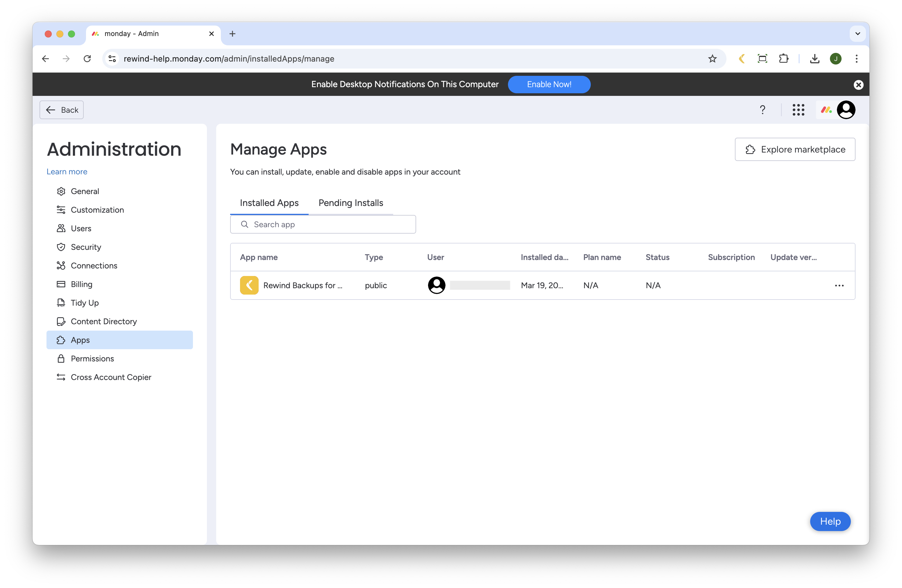Open the Help chat button
Screen dimensions: 902x588
(830, 521)
